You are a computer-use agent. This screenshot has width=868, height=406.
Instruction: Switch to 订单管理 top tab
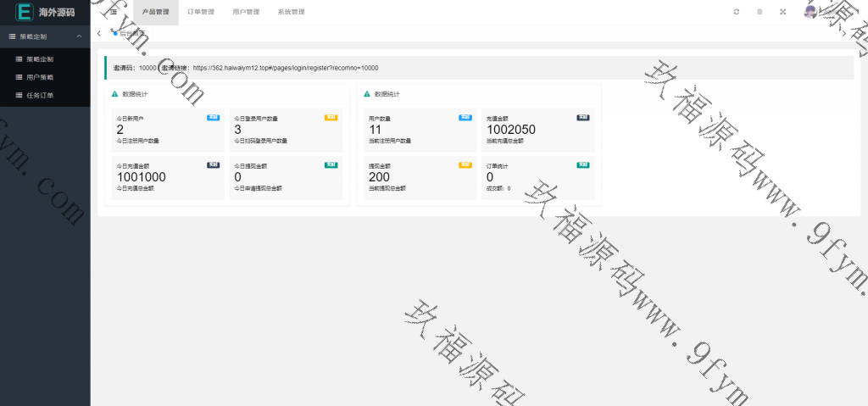pyautogui.click(x=201, y=12)
